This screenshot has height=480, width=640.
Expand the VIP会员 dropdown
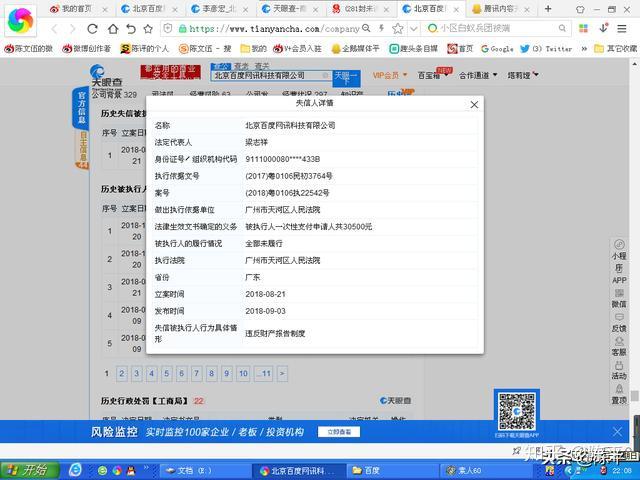pyautogui.click(x=390, y=75)
